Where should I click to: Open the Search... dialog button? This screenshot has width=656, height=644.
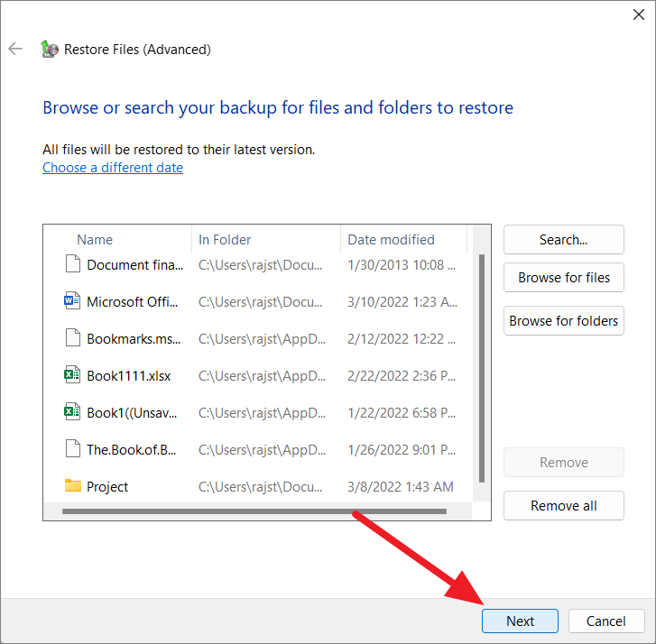coord(564,240)
